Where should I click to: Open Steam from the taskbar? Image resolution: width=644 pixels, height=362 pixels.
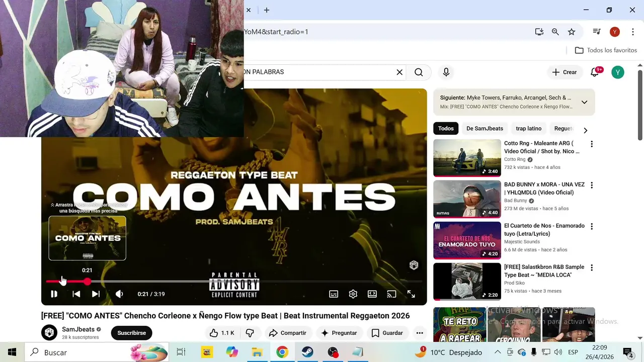(x=307, y=352)
